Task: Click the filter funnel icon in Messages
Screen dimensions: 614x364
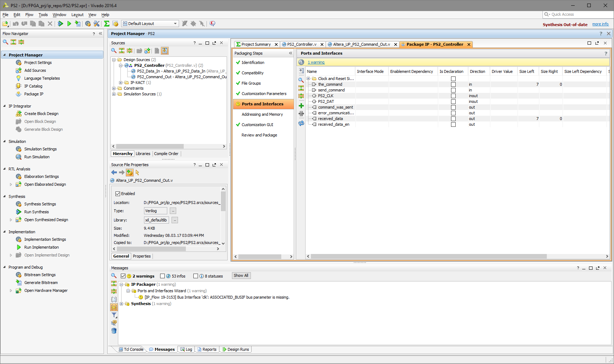Action: [114, 315]
